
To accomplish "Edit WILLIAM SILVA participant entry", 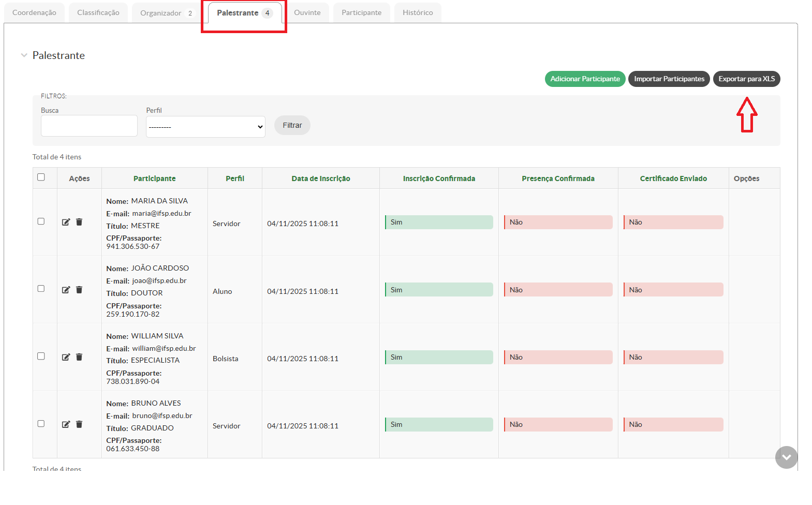I will pos(66,357).
